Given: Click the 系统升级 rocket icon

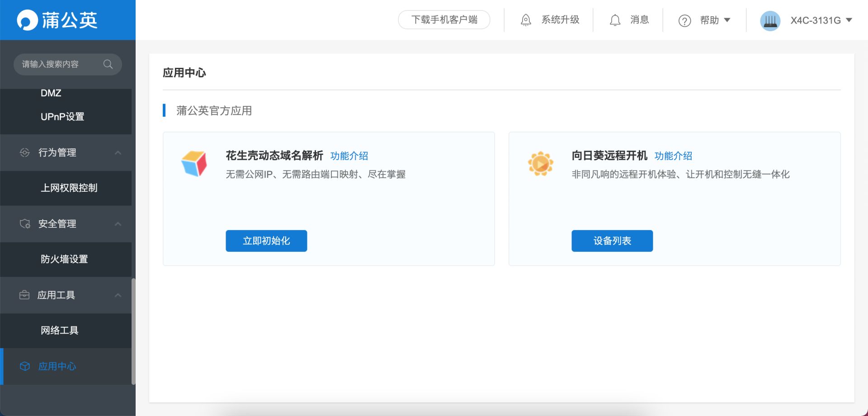Looking at the screenshot, I should tap(526, 20).
